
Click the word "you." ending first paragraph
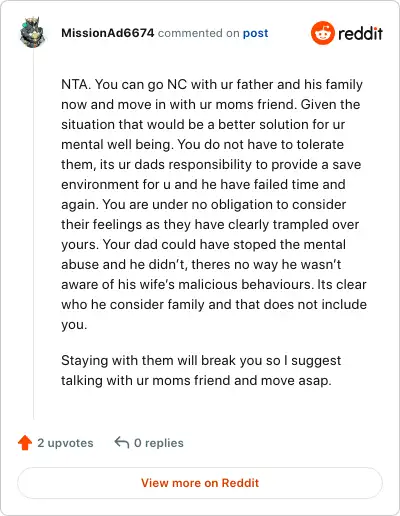coord(74,325)
